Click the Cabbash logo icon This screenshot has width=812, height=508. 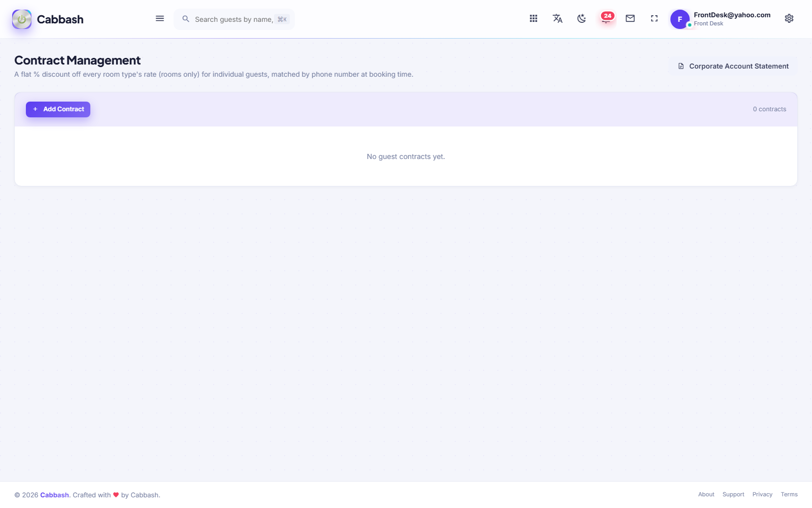pos(22,19)
